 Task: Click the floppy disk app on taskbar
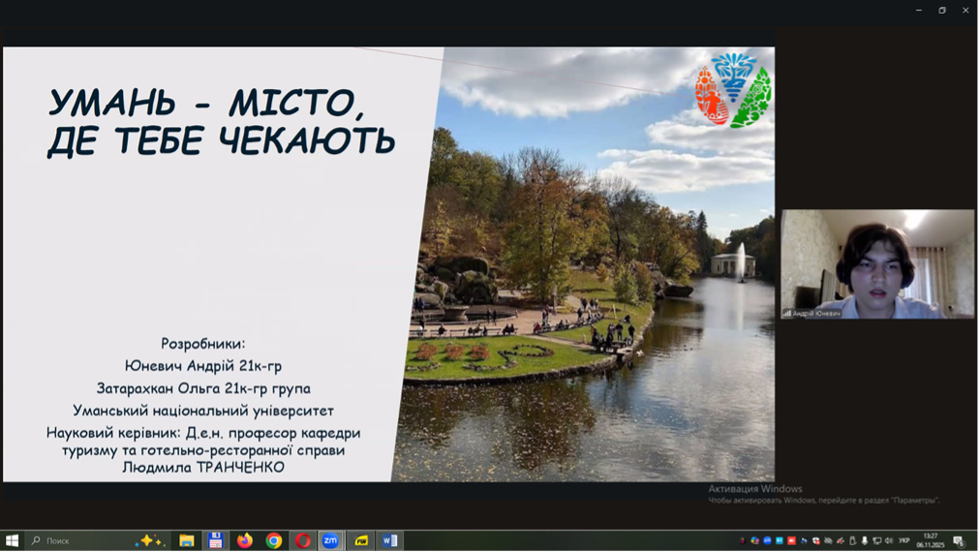pos(216,540)
